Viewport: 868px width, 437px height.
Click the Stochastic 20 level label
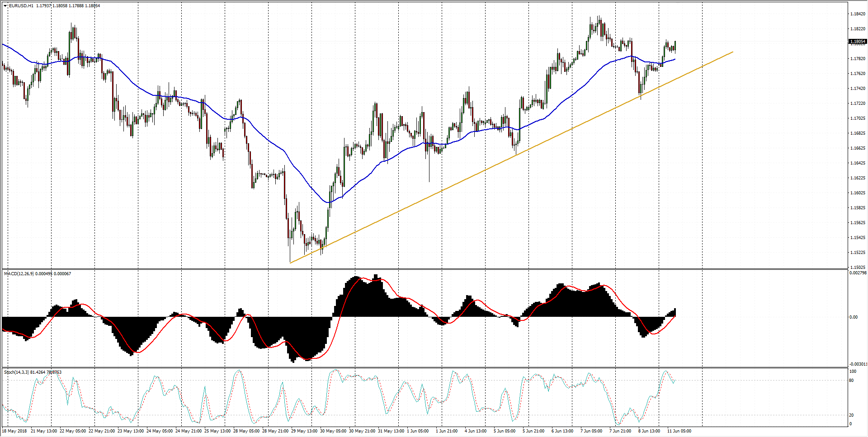coord(851,415)
